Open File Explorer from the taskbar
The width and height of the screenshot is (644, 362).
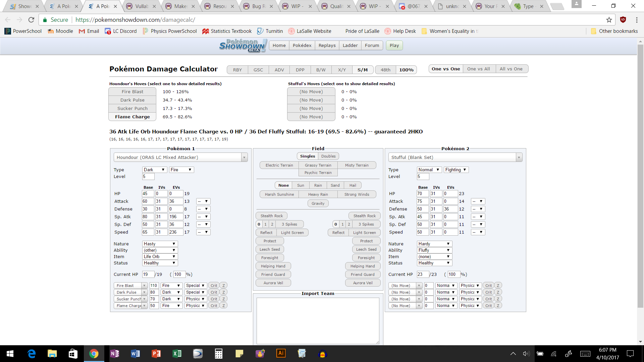(x=52, y=354)
